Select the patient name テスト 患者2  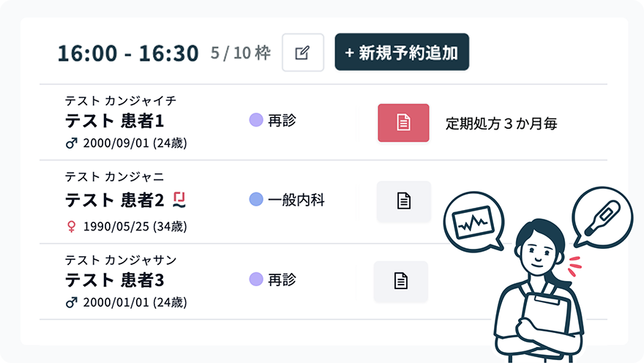115,201
